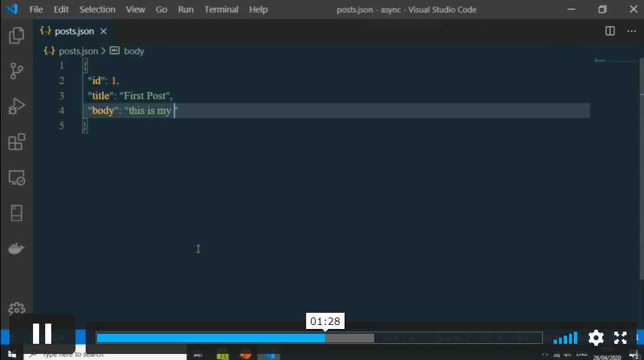This screenshot has width=644, height=360.
Task: Click the body breadcrumb item
Action: click(134, 51)
